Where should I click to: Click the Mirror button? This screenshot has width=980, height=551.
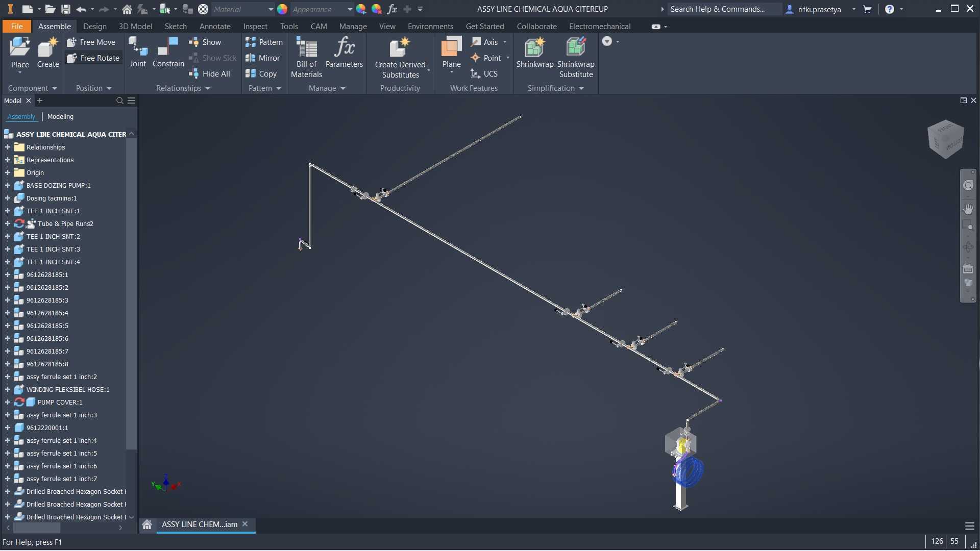tap(262, 58)
